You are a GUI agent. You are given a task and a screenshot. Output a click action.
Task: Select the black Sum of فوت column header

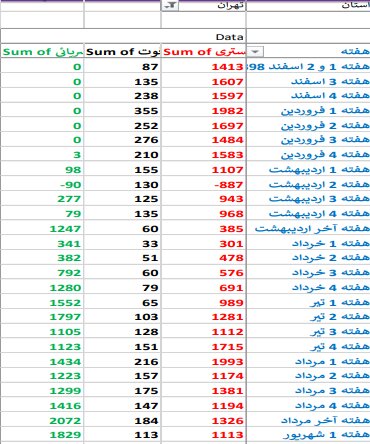click(x=123, y=52)
